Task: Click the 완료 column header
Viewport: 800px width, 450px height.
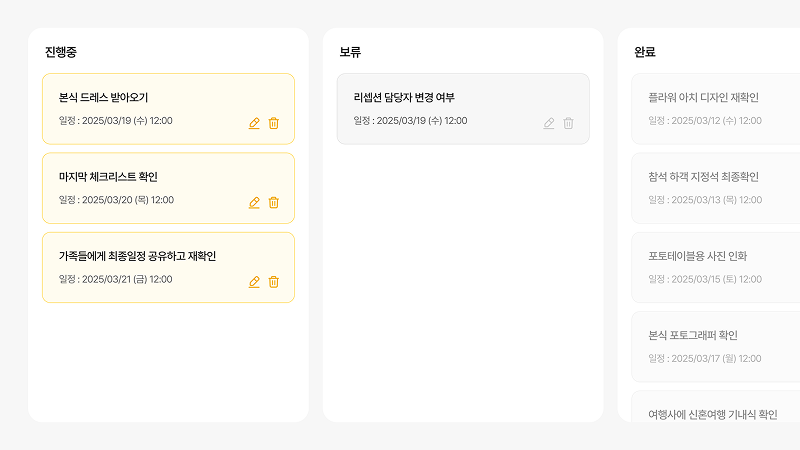Action: (x=645, y=52)
